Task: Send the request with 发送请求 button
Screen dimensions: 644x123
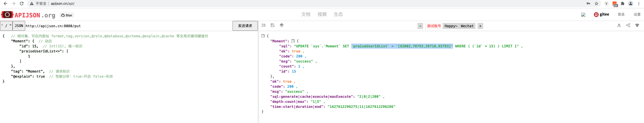Action: (245, 26)
